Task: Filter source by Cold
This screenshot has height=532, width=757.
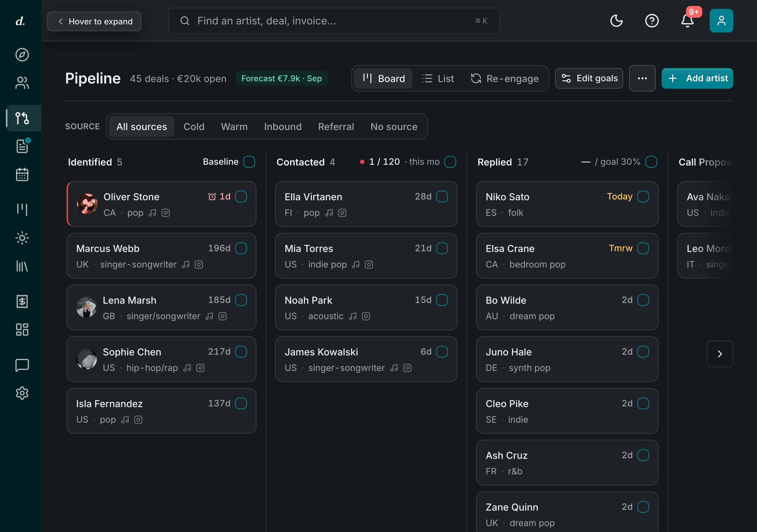Action: click(x=194, y=127)
